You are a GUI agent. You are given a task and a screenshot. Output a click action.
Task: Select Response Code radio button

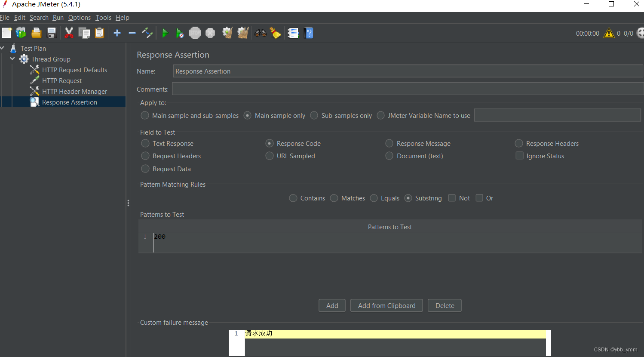coord(270,143)
